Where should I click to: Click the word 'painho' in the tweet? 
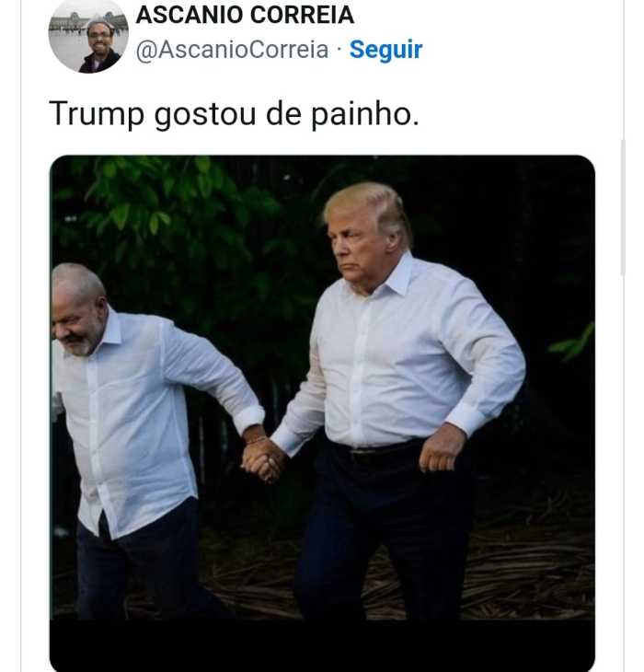362,115
